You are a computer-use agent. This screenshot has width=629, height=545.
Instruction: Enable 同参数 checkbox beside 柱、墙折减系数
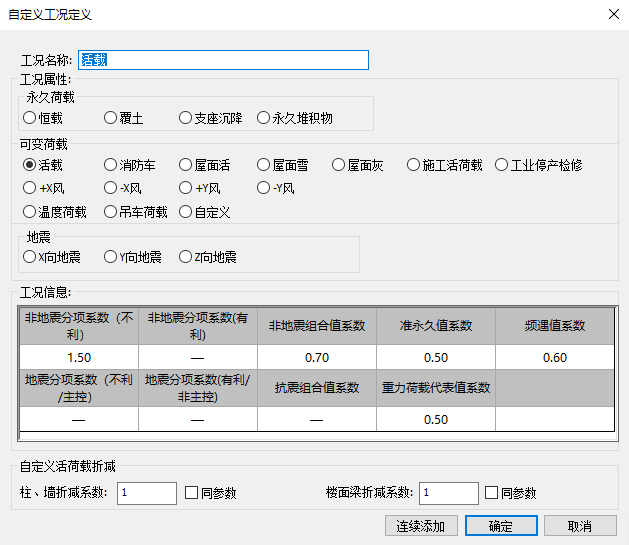click(192, 493)
